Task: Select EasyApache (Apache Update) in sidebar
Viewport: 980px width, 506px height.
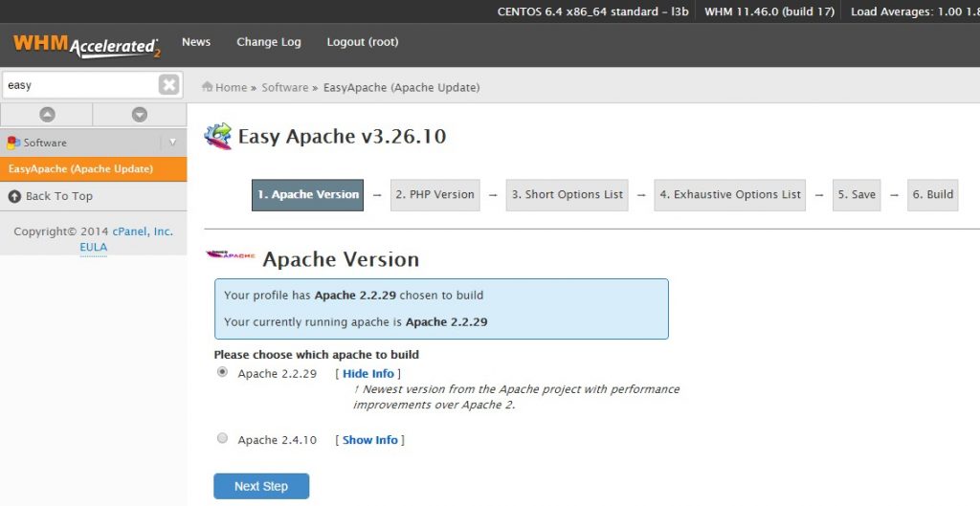Action: [80, 169]
